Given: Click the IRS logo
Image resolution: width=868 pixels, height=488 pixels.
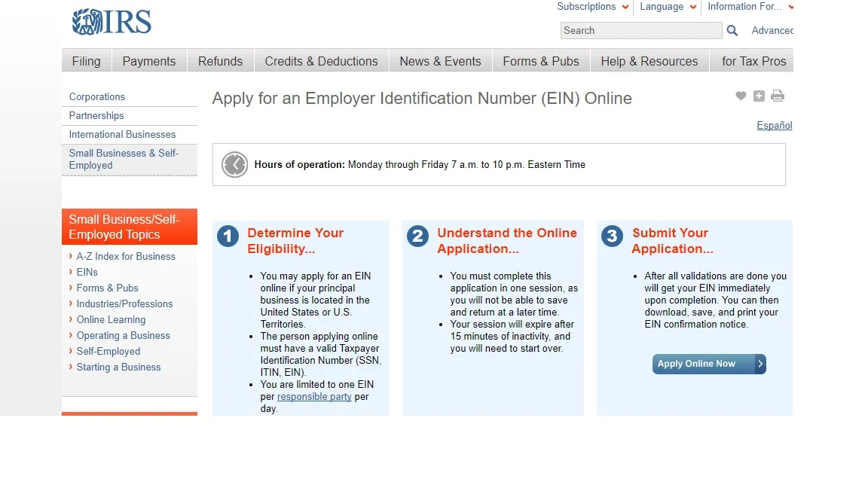Looking at the screenshot, I should (x=112, y=22).
